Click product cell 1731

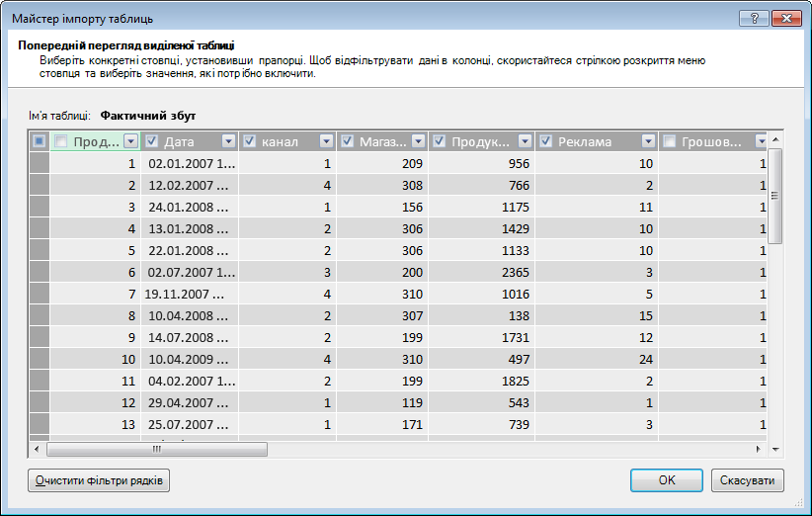click(482, 337)
